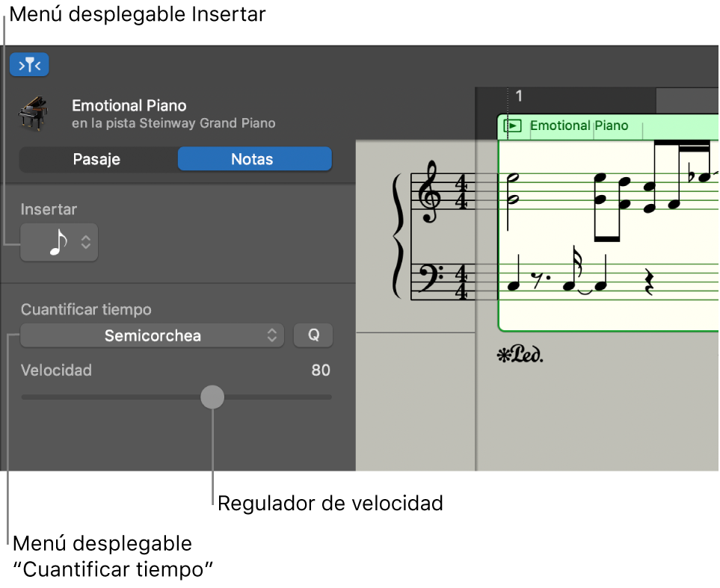
Task: Click the play icon on the Emotional Piano region
Action: [513, 126]
